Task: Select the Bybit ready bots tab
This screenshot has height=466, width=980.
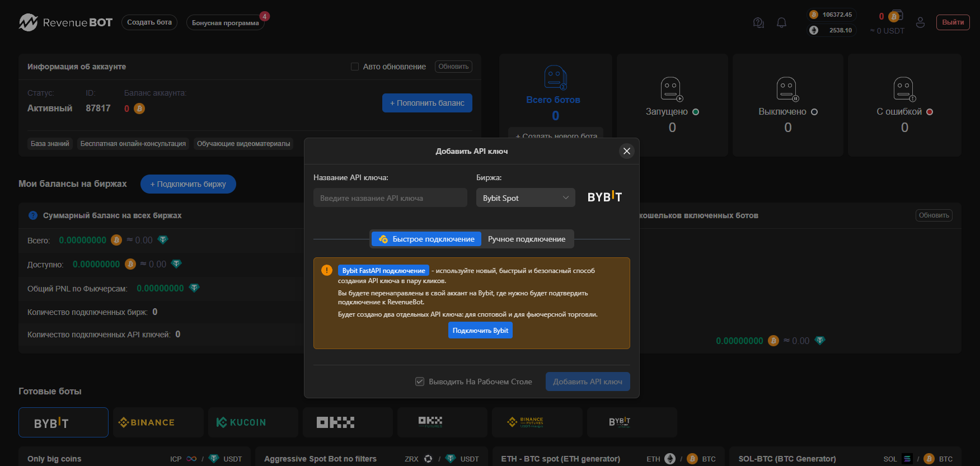Action: coord(63,422)
